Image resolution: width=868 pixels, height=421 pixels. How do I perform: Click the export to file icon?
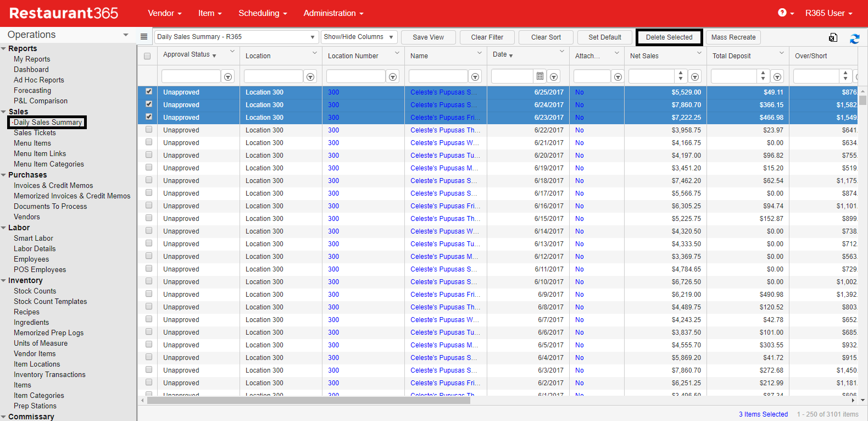pos(833,37)
